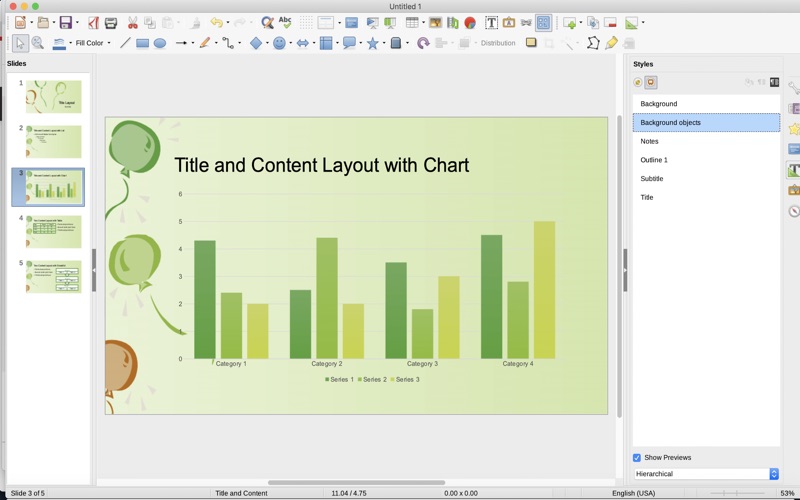The height and width of the screenshot is (500, 800).
Task: Click the Print icon
Action: coord(111,22)
